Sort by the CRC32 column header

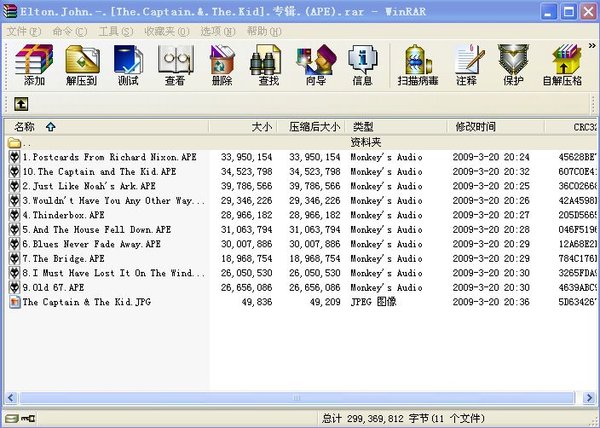point(571,127)
